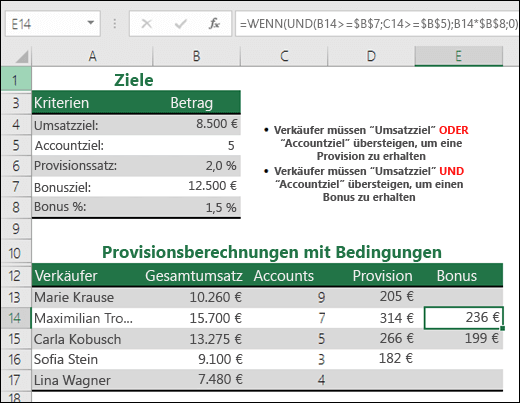Click the 'Bonus %:' label cell
Image resolution: width=520 pixels, height=403 pixels.
point(92,207)
